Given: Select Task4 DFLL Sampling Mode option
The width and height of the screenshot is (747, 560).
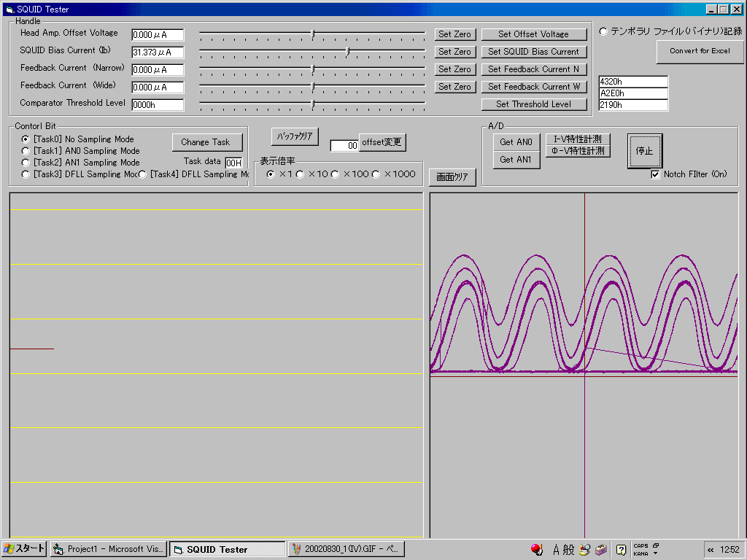Looking at the screenshot, I should coord(142,174).
